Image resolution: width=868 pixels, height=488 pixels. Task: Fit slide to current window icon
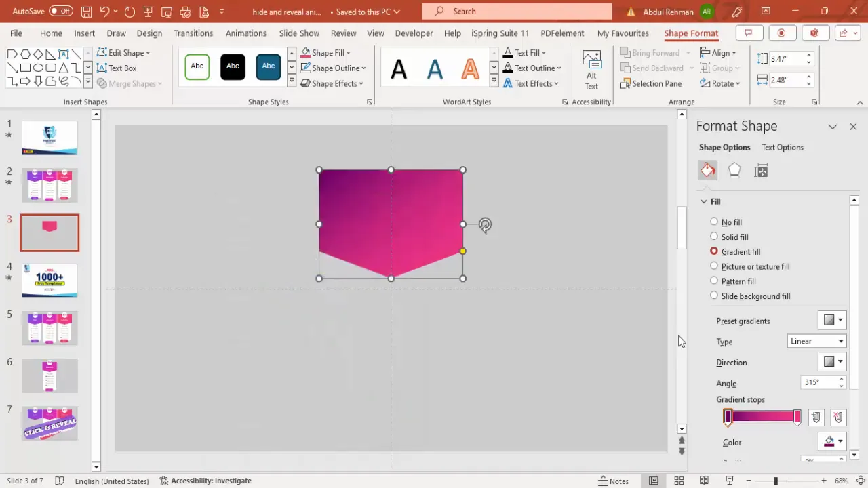[x=859, y=481]
